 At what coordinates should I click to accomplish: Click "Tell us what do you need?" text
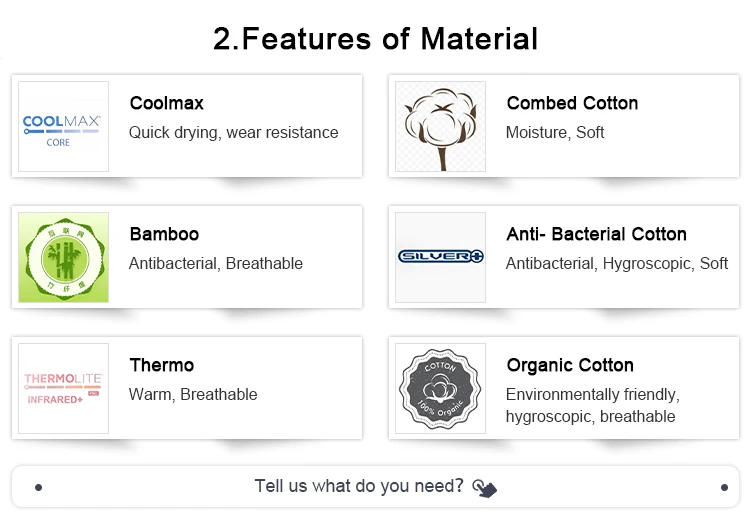(x=359, y=486)
